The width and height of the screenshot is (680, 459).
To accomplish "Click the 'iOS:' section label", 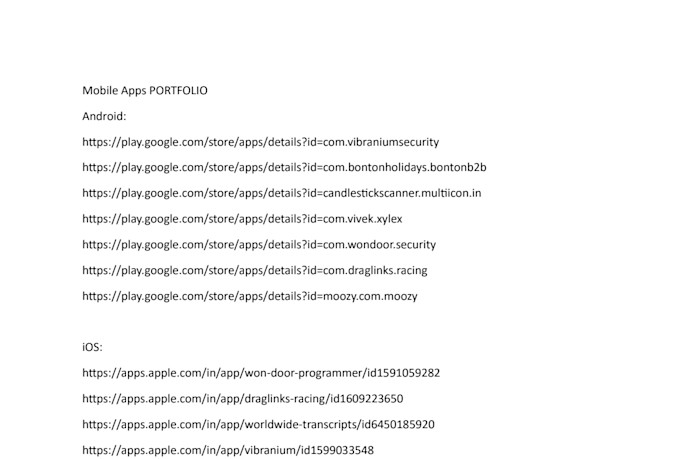I will point(92,347).
